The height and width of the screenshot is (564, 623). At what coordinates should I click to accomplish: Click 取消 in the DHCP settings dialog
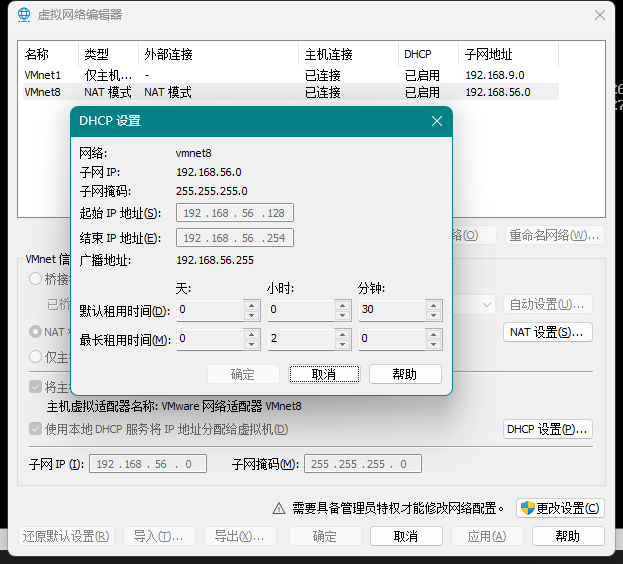click(324, 374)
